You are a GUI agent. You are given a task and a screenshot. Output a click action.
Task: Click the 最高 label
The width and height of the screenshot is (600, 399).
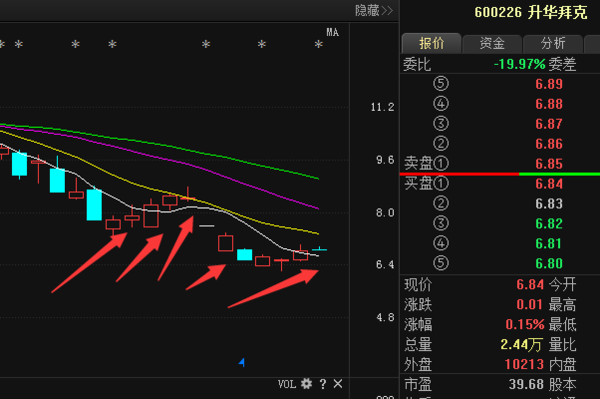562,305
